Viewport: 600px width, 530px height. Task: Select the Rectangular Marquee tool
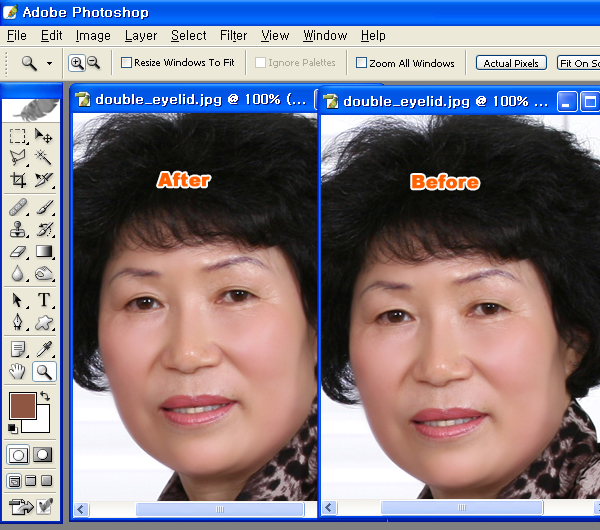coord(18,136)
